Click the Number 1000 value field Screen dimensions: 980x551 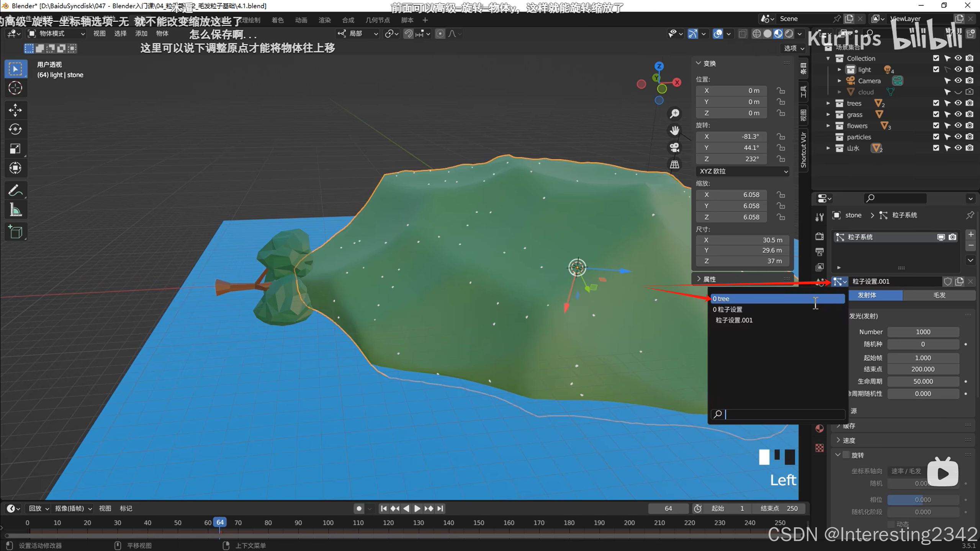click(x=923, y=332)
